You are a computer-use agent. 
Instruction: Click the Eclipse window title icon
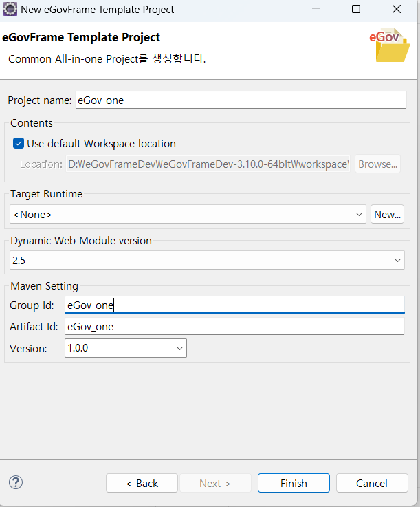pos(10,10)
